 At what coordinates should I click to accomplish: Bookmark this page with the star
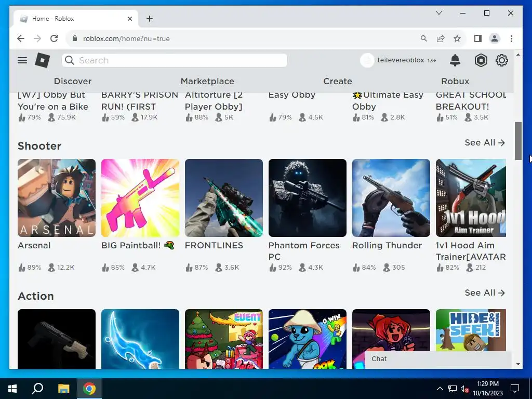pyautogui.click(x=457, y=38)
